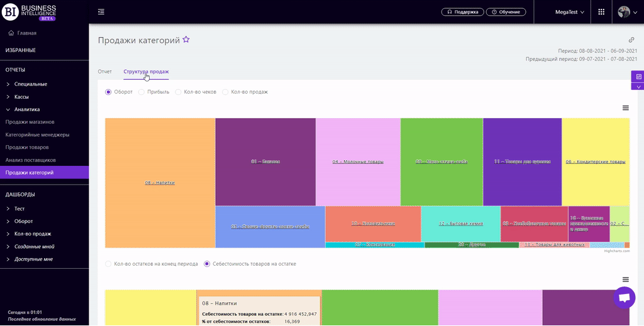Choose Кол-во остатков на конец периода
This screenshot has width=644, height=326.
click(x=109, y=264)
